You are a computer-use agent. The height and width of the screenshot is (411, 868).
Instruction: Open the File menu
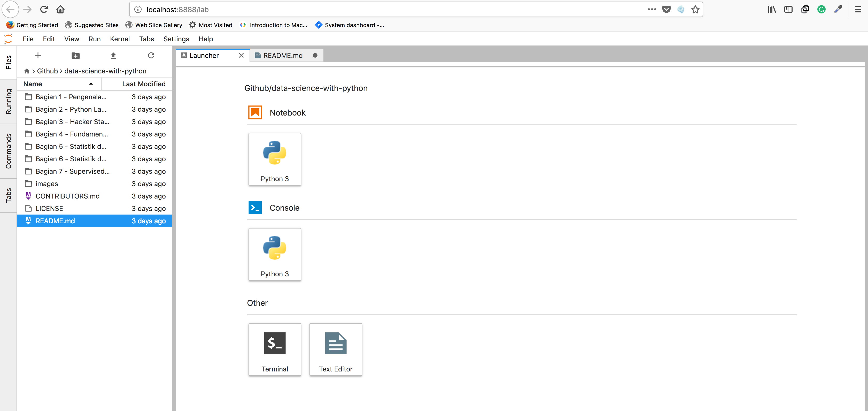(28, 39)
